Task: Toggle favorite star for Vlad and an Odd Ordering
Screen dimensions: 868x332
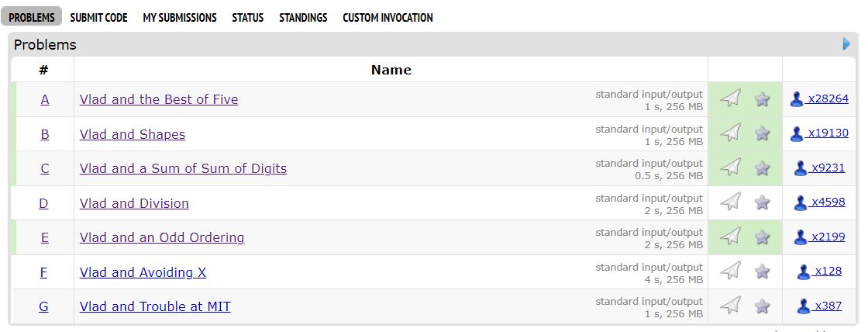Action: point(763,237)
